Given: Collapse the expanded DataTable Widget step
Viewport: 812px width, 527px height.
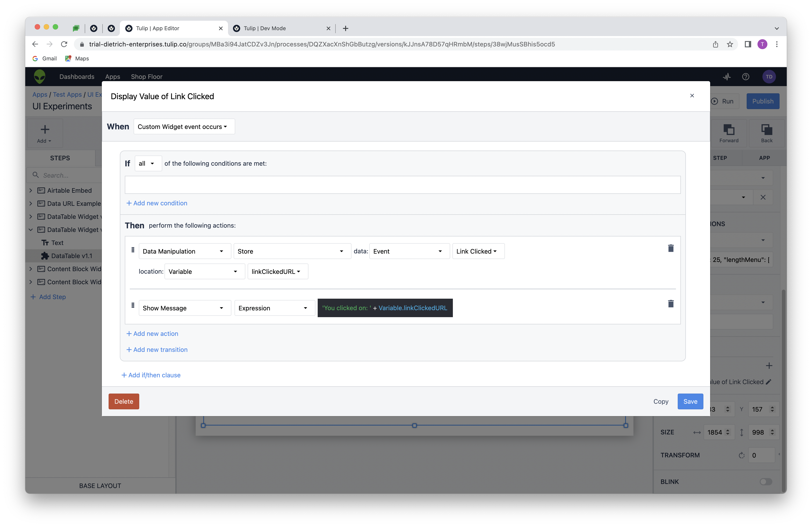Looking at the screenshot, I should coord(31,230).
